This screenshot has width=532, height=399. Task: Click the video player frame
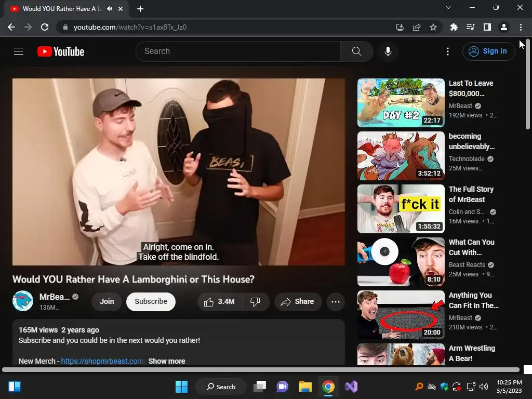click(179, 171)
